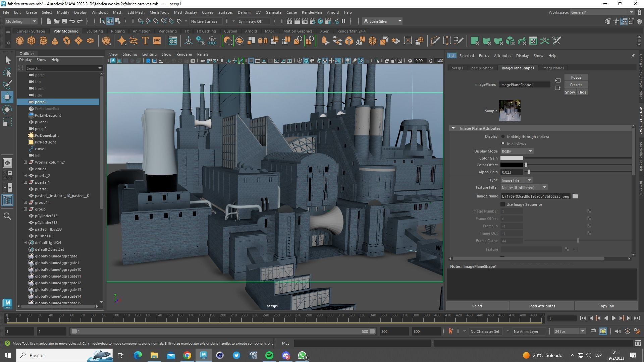Open the Script Editor icon bottom right
The height and width of the screenshot is (362, 644).
(638, 343)
